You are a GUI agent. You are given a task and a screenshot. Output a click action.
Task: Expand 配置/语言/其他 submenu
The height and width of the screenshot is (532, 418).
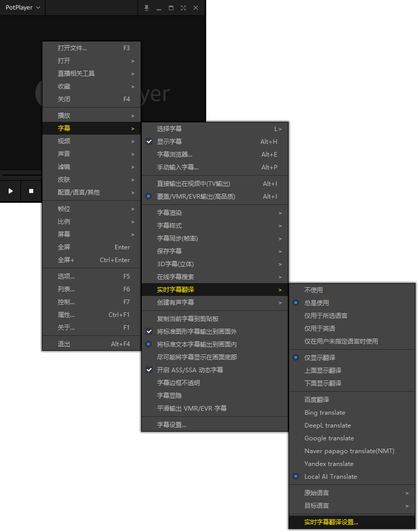click(92, 193)
